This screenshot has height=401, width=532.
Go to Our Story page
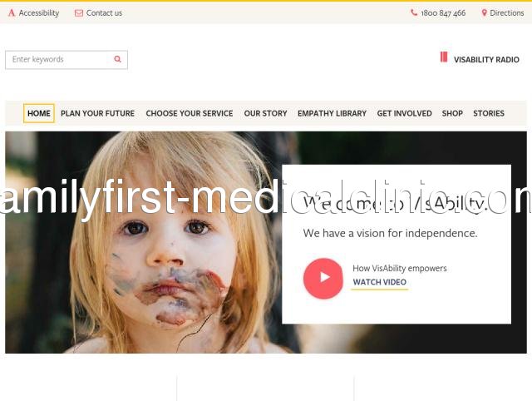(x=266, y=113)
